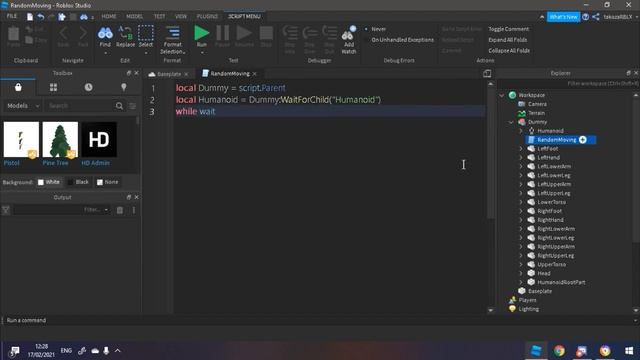This screenshot has width=640, height=360.
Task: Click the Toolbox search magnifier icon
Action: click(119, 106)
